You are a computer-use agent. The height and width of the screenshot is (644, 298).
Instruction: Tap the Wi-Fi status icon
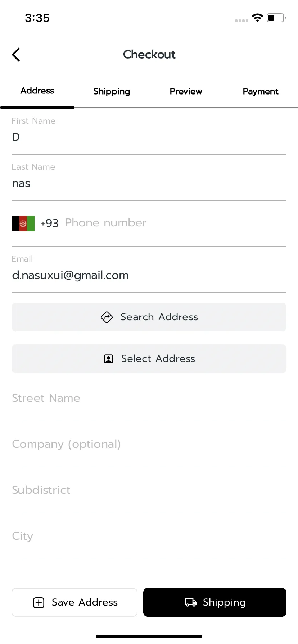click(257, 18)
